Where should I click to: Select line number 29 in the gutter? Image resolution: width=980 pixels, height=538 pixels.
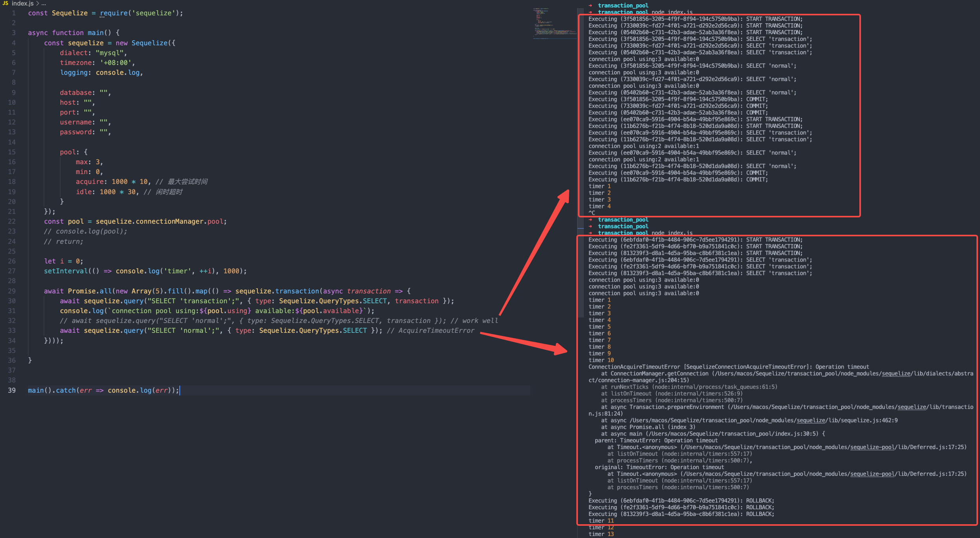[12, 291]
